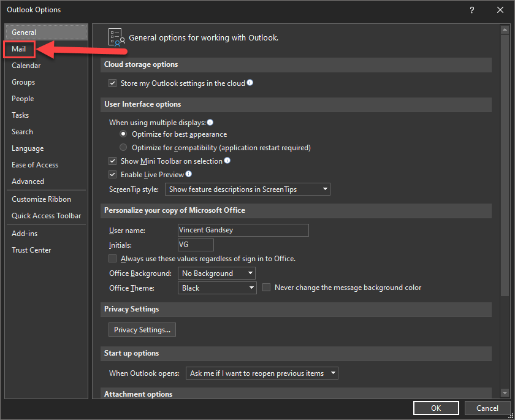Close the Outlook Options dialog

click(x=500, y=10)
